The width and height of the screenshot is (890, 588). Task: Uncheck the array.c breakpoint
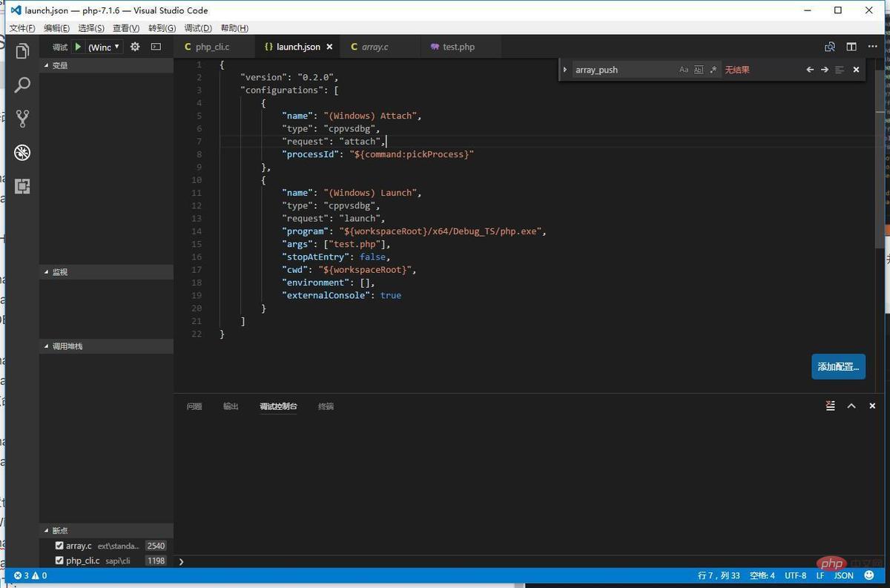[59, 546]
